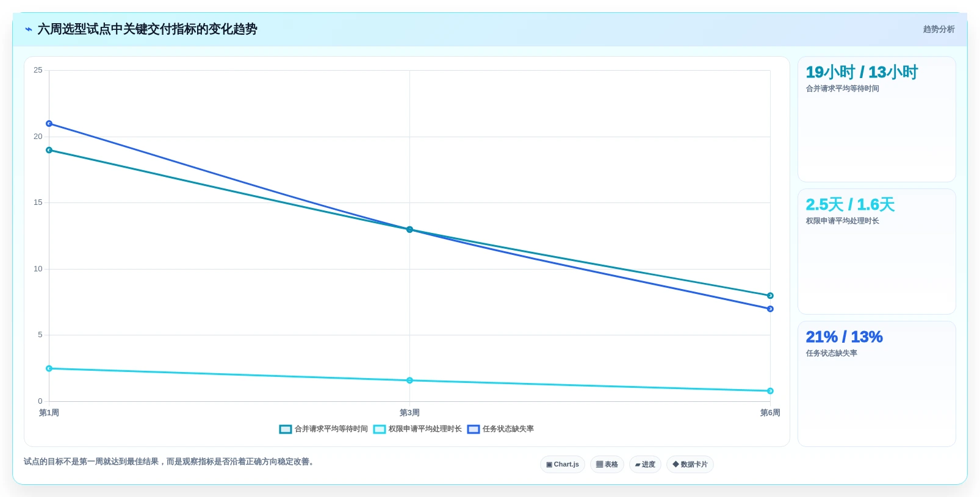Select the 数据卡片 tag
980x497 pixels.
coord(690,465)
